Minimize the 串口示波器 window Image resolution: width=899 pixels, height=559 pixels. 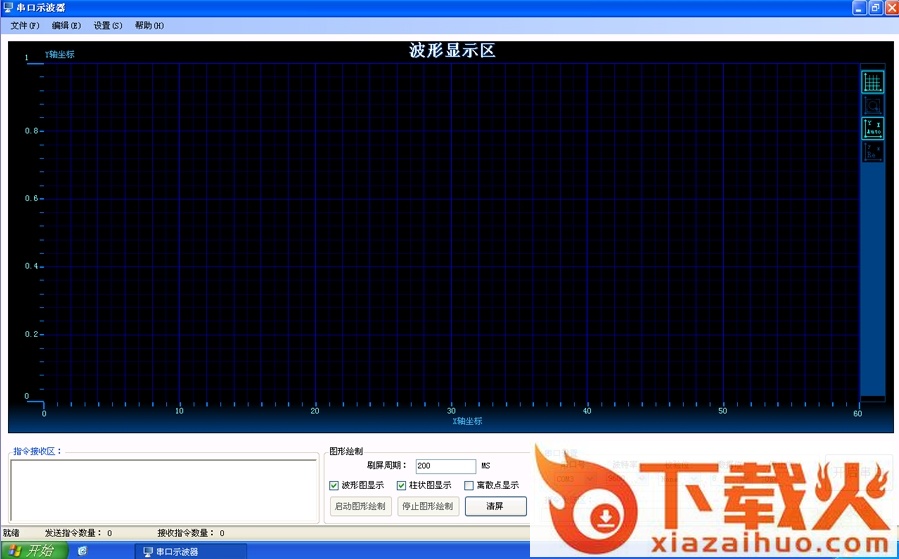click(x=859, y=8)
